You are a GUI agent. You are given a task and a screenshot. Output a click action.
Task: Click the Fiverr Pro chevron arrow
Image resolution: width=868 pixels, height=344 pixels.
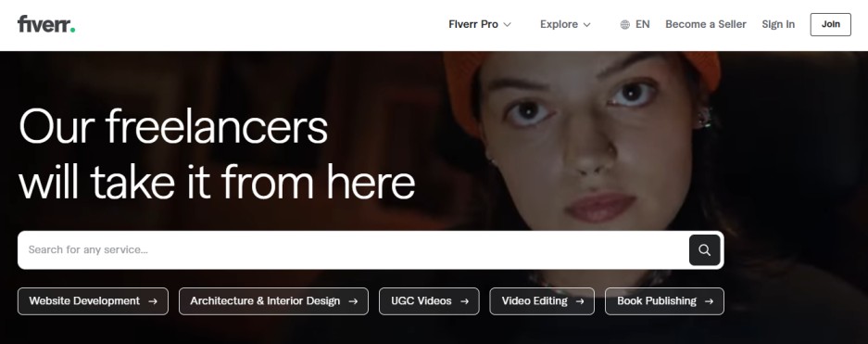(507, 25)
